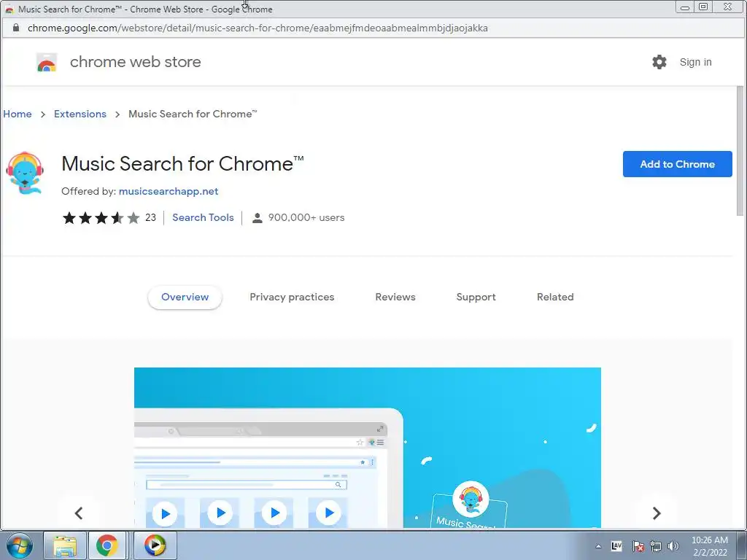Click the taskbar clock showing 10:26 AM
This screenshot has height=560, width=747.
[x=710, y=546]
